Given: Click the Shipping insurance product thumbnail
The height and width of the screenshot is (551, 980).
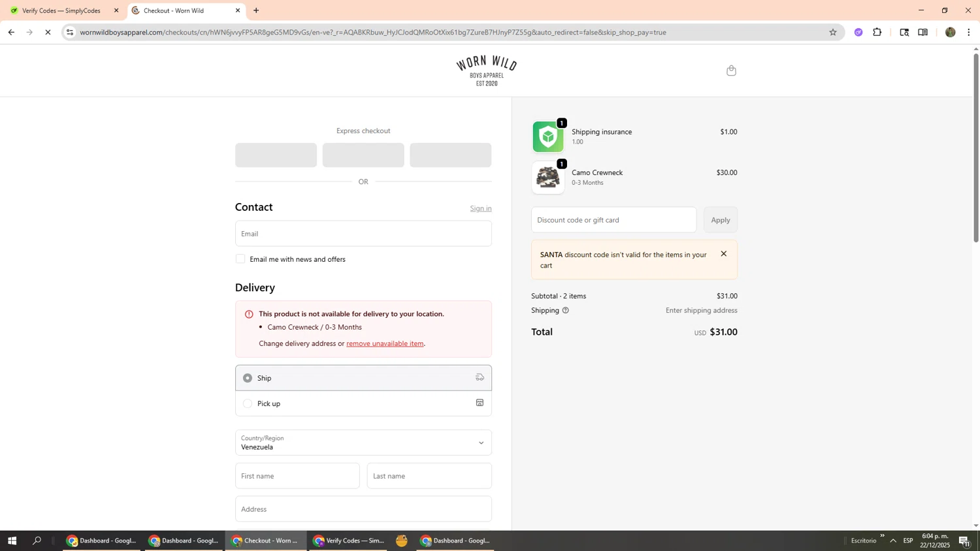Looking at the screenshot, I should point(548,137).
